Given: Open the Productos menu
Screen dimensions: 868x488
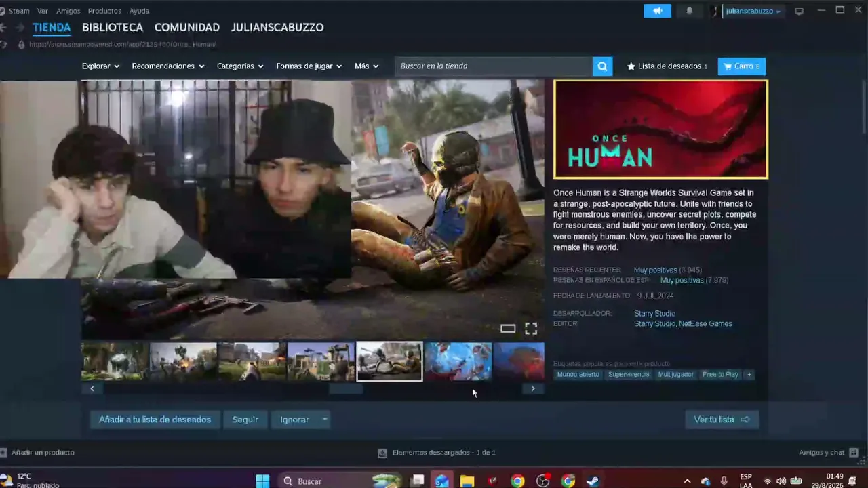Looking at the screenshot, I should (x=104, y=11).
